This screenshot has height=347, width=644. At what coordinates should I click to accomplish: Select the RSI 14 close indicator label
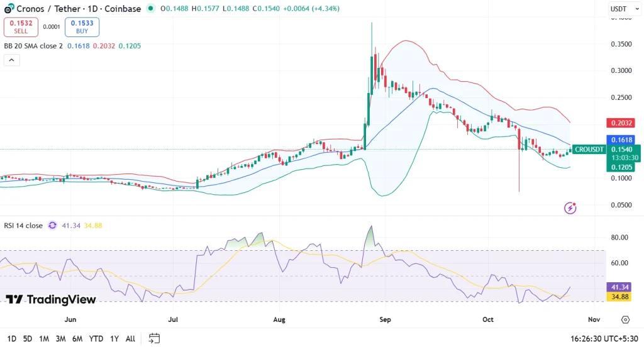tap(24, 225)
